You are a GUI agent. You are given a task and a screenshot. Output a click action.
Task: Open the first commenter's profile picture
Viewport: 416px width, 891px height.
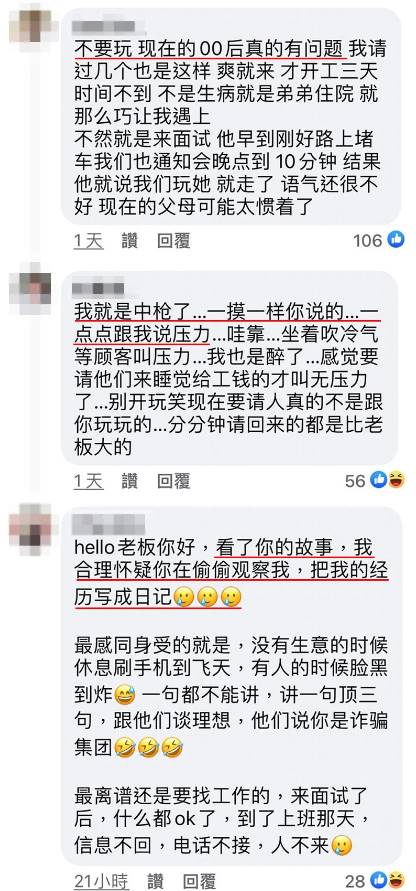point(33,27)
